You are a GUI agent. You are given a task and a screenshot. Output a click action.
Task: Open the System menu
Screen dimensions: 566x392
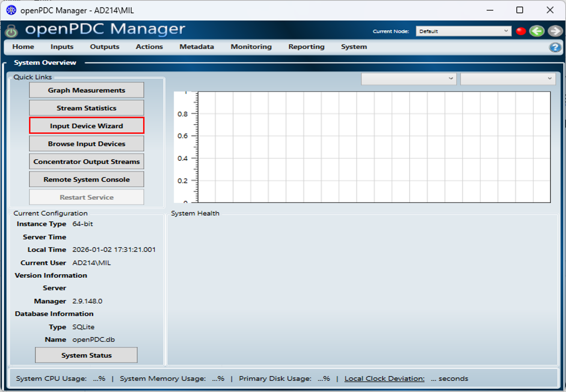pyautogui.click(x=354, y=47)
